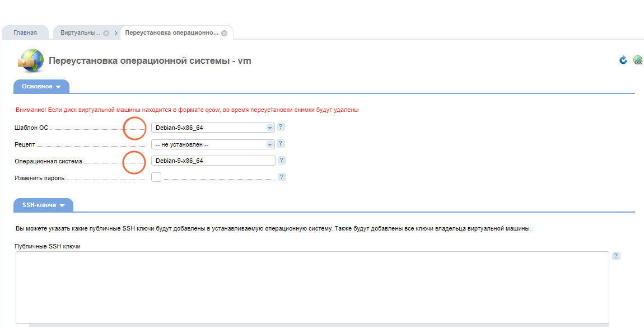The height and width of the screenshot is (329, 644).
Task: Click the page title Переустановка операционной системы - vm
Action: click(x=150, y=61)
